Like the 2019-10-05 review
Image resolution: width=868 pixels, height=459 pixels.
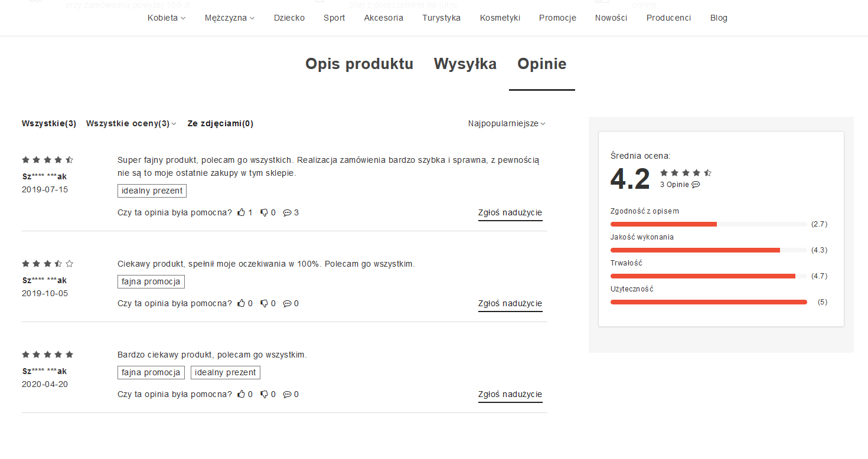pos(242,303)
